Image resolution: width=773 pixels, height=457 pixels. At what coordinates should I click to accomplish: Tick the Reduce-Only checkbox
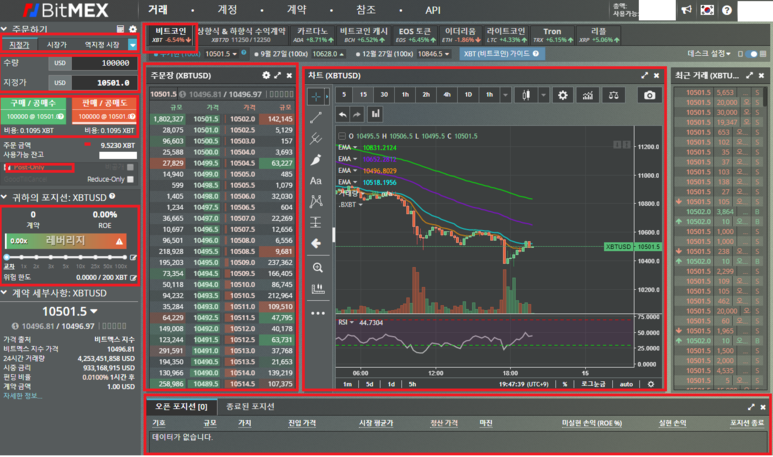(x=130, y=179)
